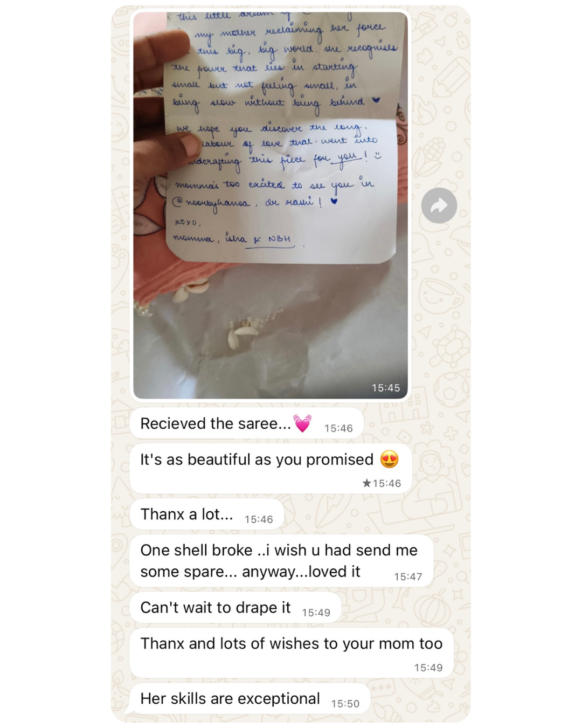Viewport: 582px width, 728px height.
Task: Tap the 15:50 timestamp
Action: 345,704
